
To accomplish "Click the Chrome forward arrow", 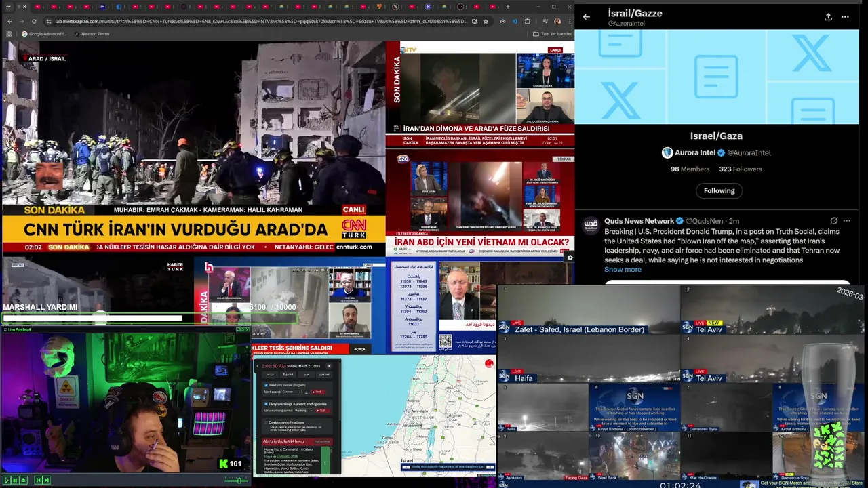I will 22,21.
